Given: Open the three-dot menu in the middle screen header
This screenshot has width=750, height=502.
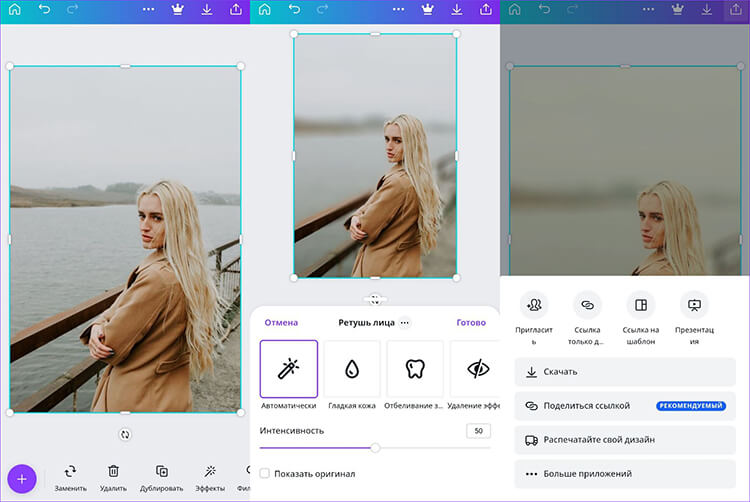Looking at the screenshot, I should click(398, 9).
